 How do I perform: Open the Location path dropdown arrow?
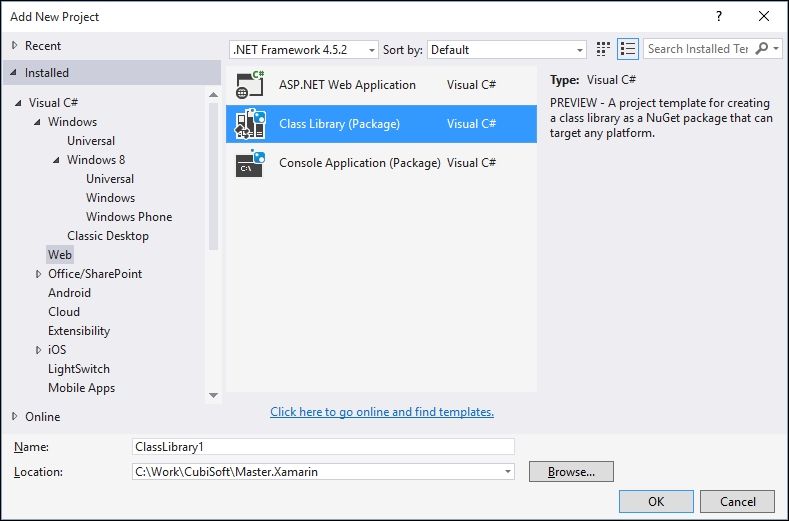(x=508, y=472)
